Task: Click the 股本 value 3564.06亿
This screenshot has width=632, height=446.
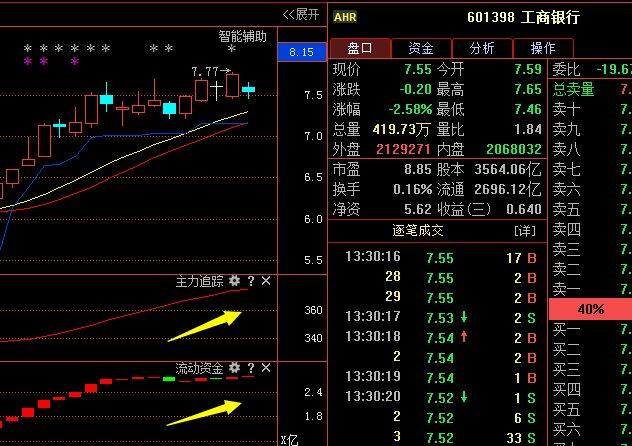Action: (x=508, y=169)
